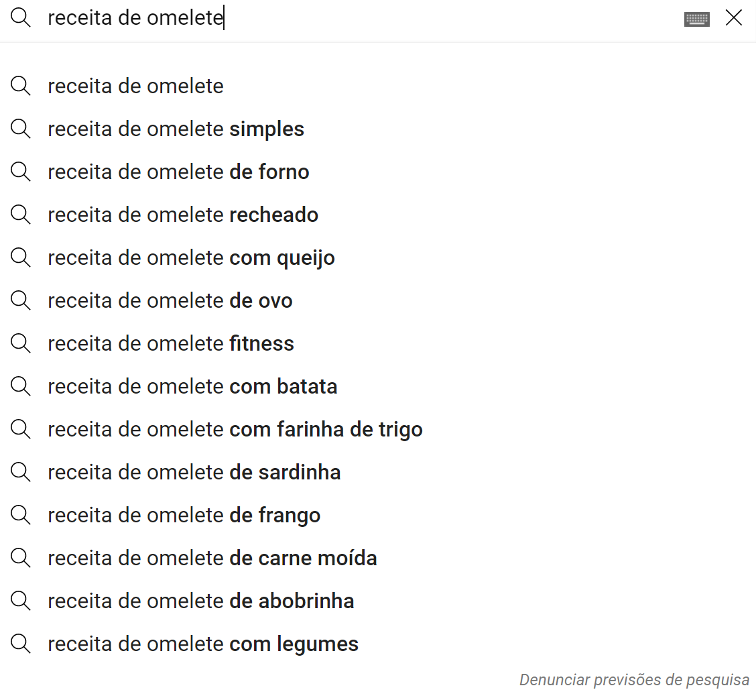The width and height of the screenshot is (756, 700).
Task: Select suggestion 'receita de omelete de abobrinha'
Action: pyautogui.click(x=200, y=601)
